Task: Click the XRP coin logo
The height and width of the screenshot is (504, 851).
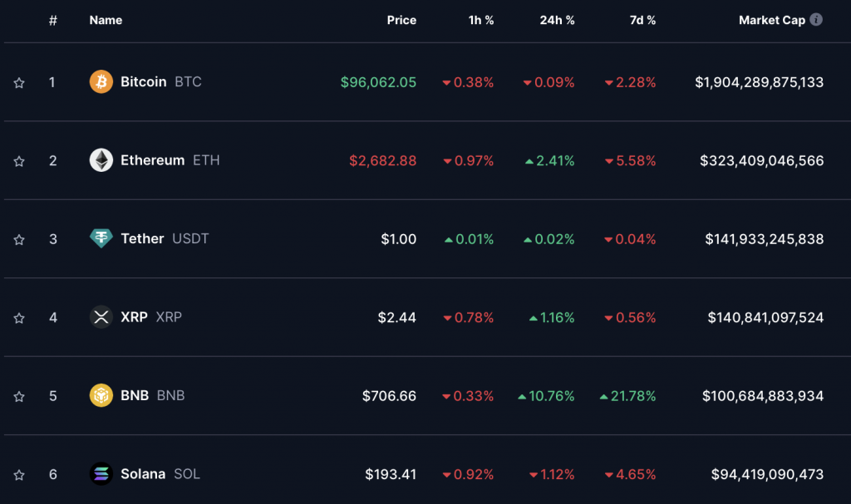Action: click(x=101, y=317)
